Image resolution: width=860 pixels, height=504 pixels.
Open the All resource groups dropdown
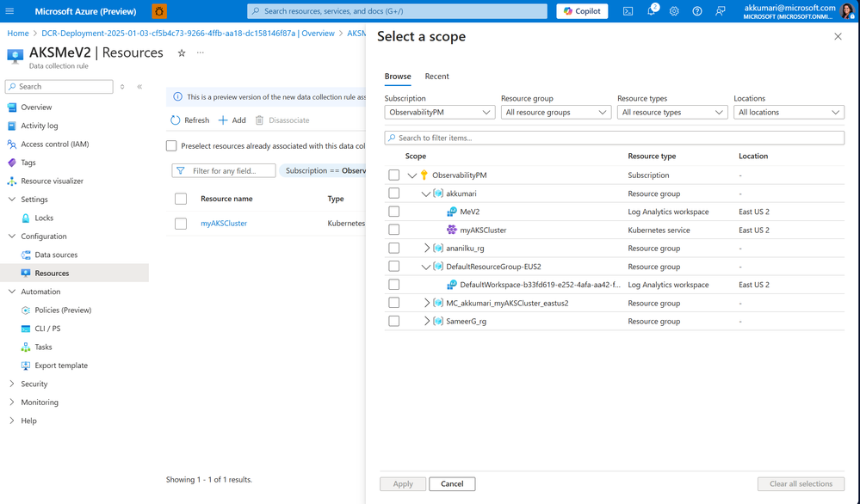point(555,113)
